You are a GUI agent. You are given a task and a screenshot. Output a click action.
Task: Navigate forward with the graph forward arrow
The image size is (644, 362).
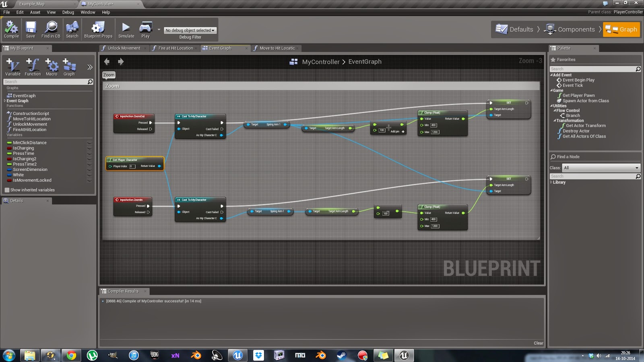coord(121,62)
